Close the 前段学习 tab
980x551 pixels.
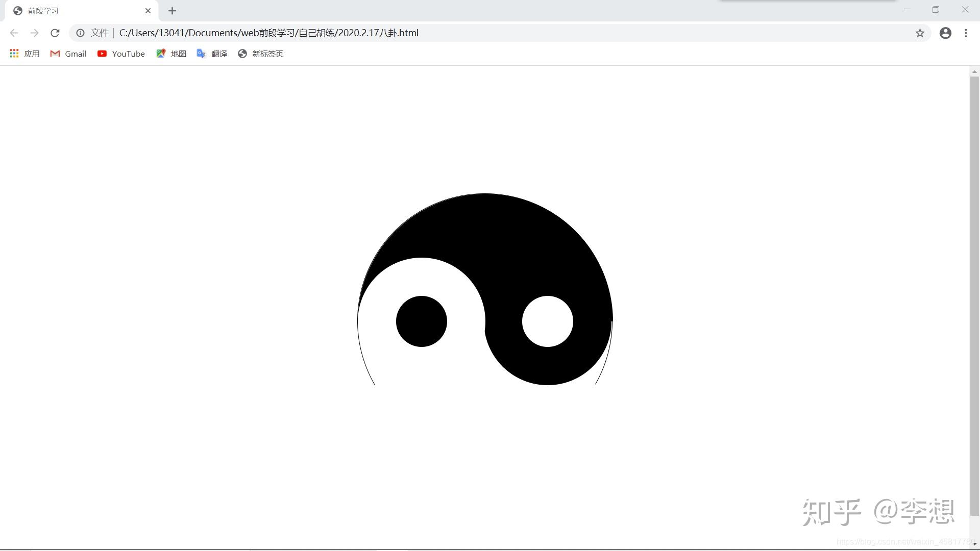pyautogui.click(x=148, y=11)
